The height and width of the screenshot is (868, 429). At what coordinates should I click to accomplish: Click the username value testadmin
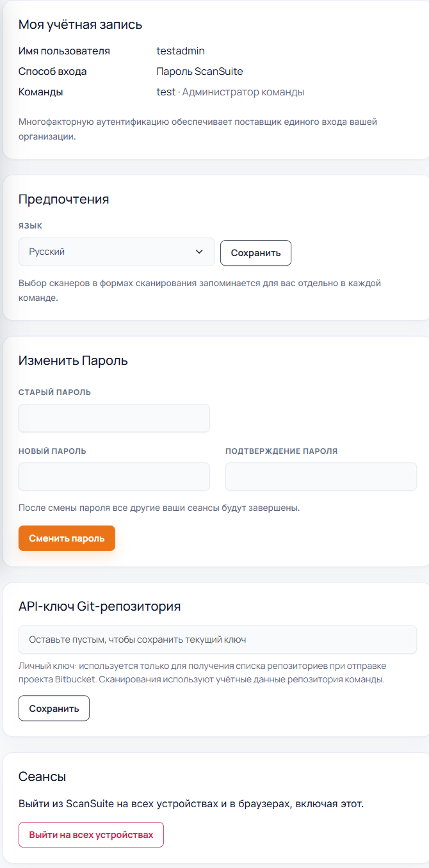point(181,51)
